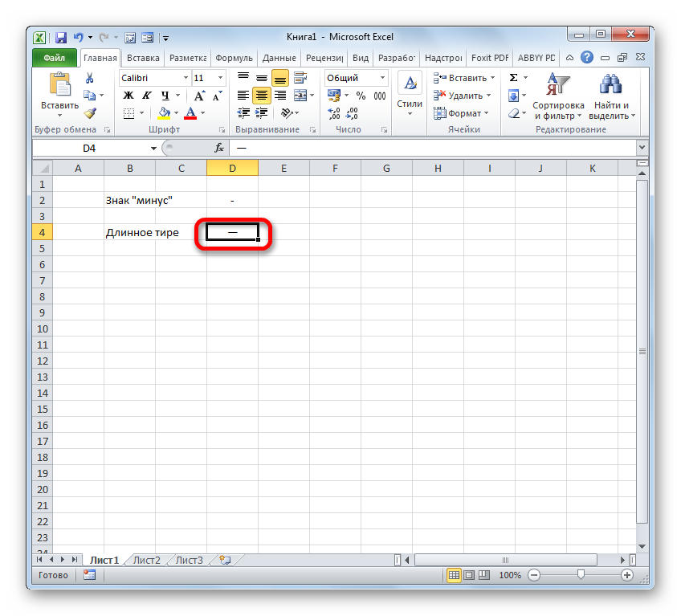
Task: Switch to the Данные tab
Action: coord(279,58)
